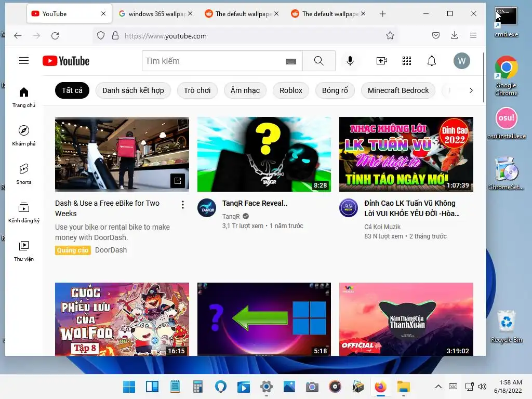532x399 pixels.
Task: Open the account avatar W menu
Action: 461,61
